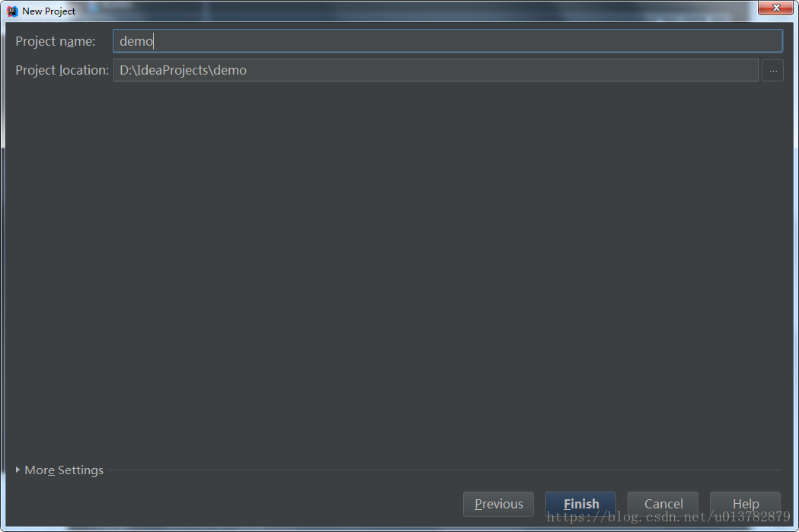The width and height of the screenshot is (799, 532).
Task: Click the blog.csdn.net watermark URL
Action: tap(668, 518)
